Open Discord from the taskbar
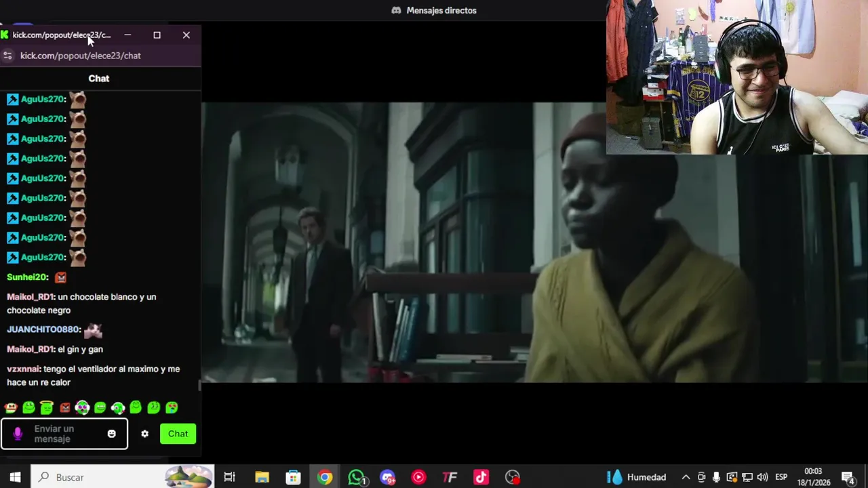Image resolution: width=868 pixels, height=488 pixels. click(387, 477)
